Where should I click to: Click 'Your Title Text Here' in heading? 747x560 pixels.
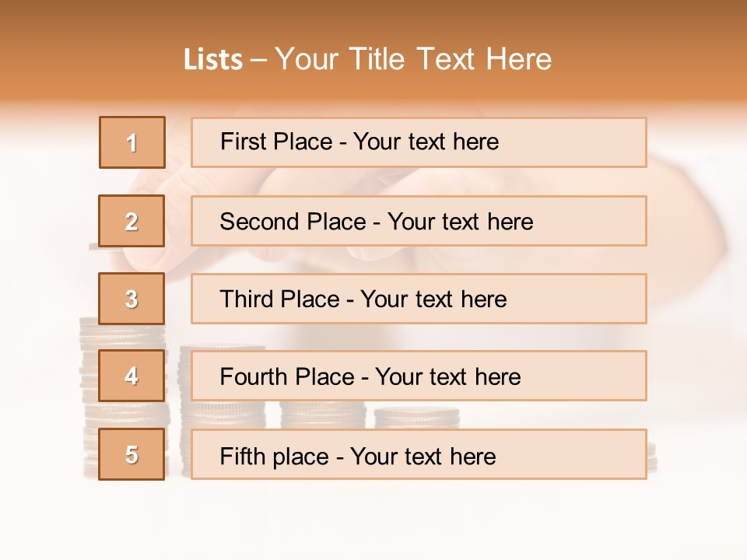[x=412, y=59]
